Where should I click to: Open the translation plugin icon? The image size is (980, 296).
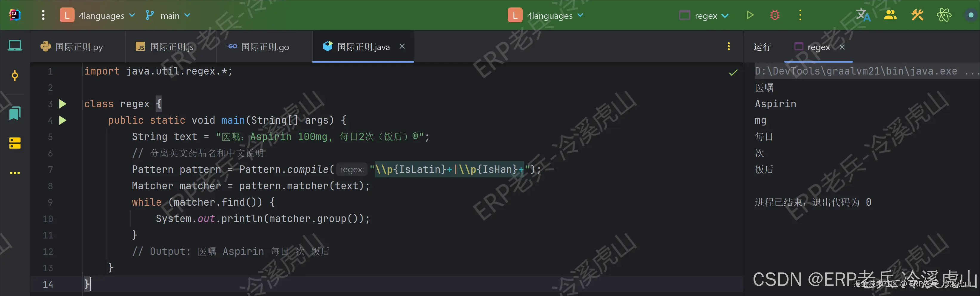tap(863, 15)
